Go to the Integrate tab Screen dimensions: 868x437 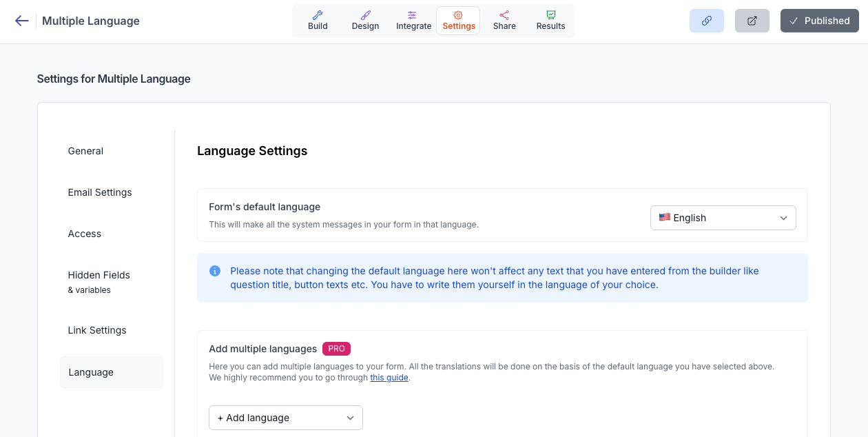click(413, 21)
